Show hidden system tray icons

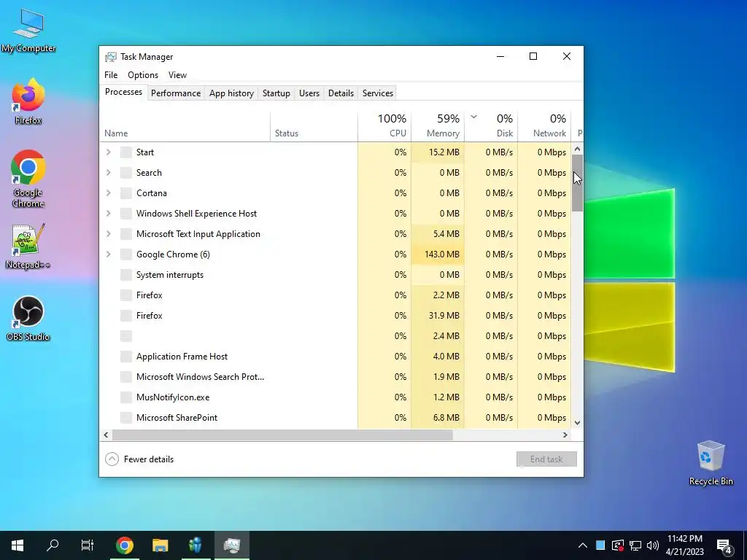click(x=583, y=545)
